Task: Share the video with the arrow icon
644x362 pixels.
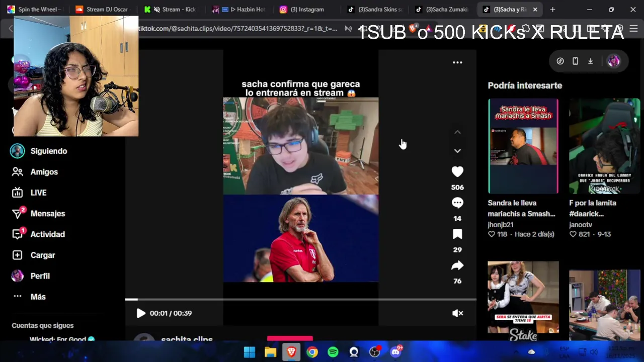Action: tap(457, 265)
